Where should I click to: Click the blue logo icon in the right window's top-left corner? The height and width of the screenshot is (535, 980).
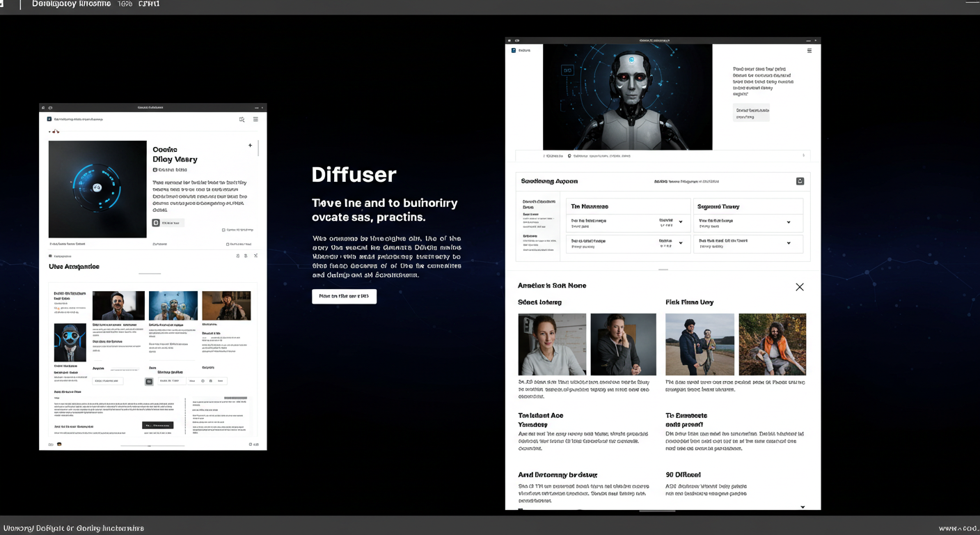pyautogui.click(x=513, y=50)
